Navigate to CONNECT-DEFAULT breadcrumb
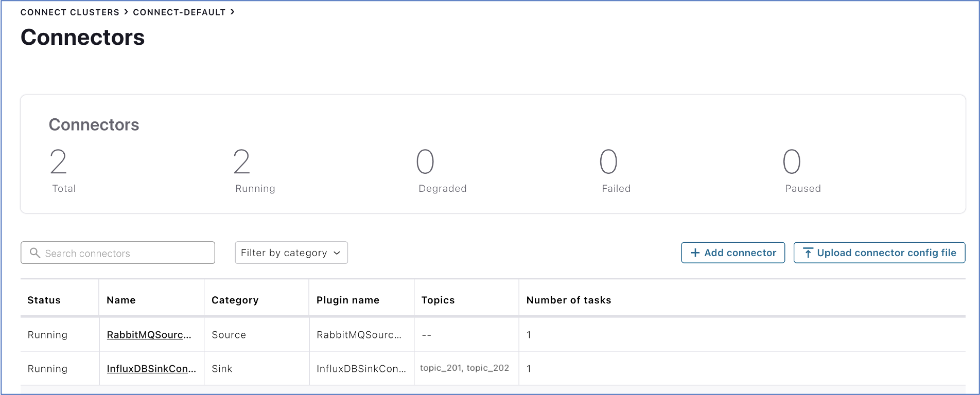980x395 pixels. tap(179, 12)
